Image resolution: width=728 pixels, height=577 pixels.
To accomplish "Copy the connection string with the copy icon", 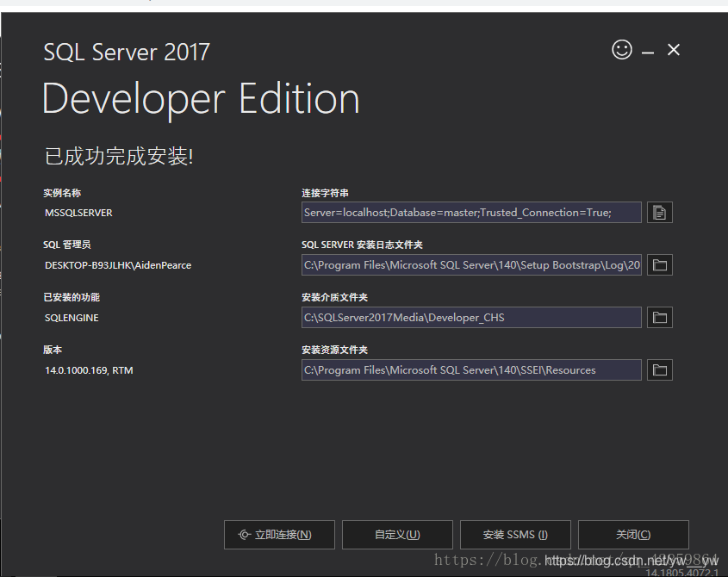I will (659, 213).
